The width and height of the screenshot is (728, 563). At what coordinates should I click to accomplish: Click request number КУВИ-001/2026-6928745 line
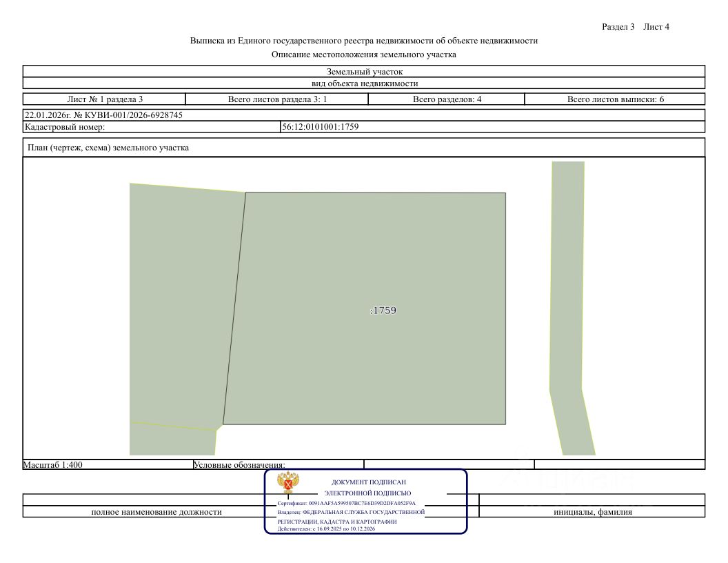pyautogui.click(x=103, y=115)
